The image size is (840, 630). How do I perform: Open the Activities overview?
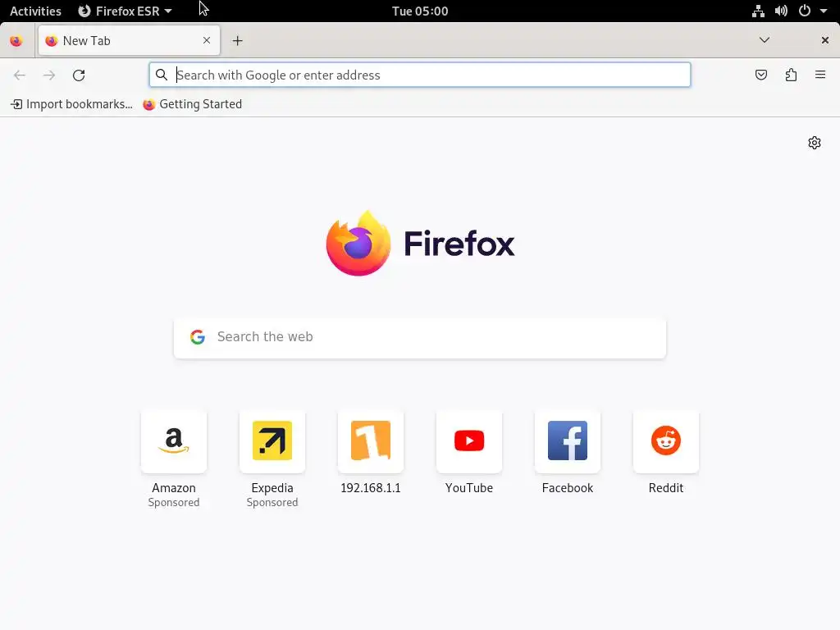click(35, 11)
